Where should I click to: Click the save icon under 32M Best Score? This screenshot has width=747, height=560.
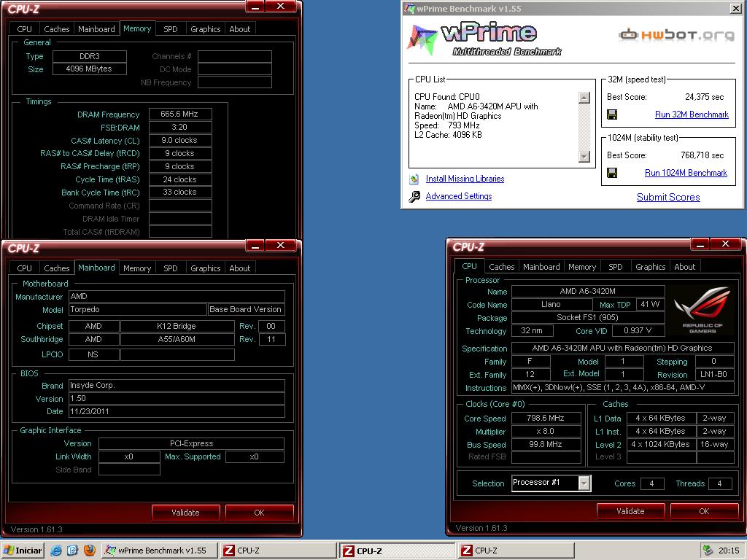coord(612,114)
